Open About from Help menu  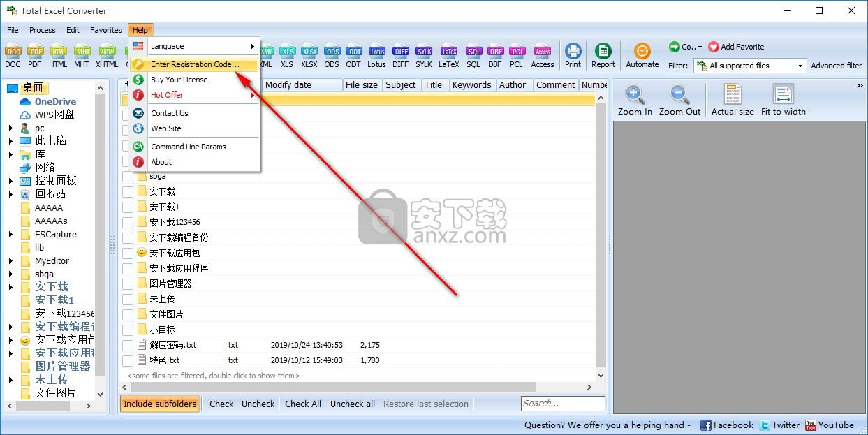[194, 162]
